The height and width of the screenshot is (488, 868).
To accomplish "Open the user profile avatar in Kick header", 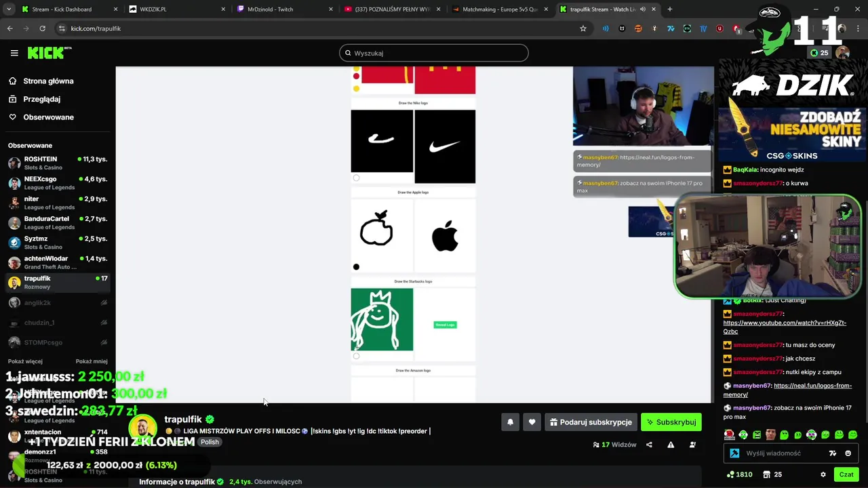I will coord(842,53).
